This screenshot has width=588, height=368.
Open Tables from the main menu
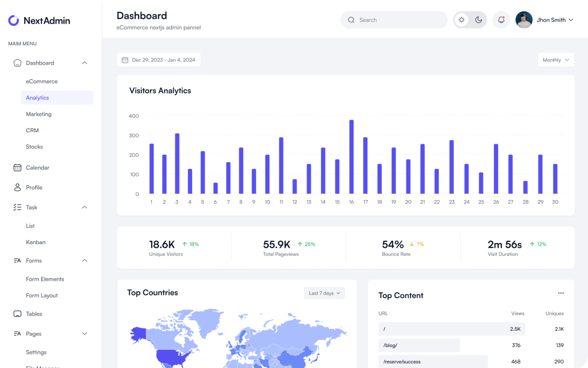(x=34, y=314)
